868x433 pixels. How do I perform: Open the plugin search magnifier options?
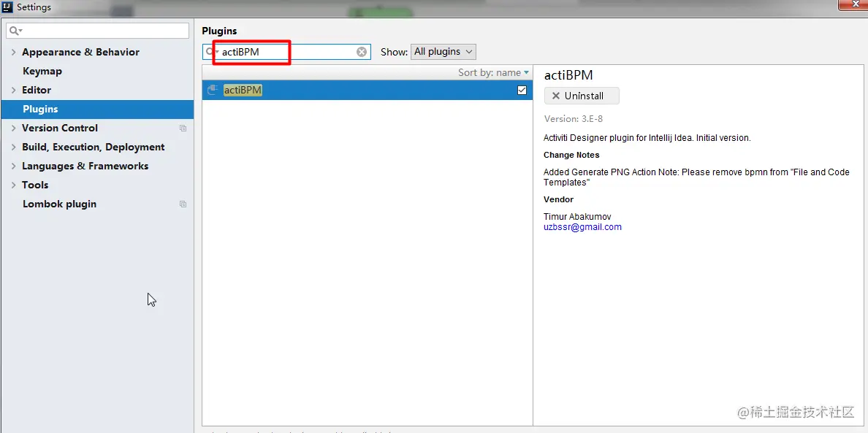(x=210, y=52)
